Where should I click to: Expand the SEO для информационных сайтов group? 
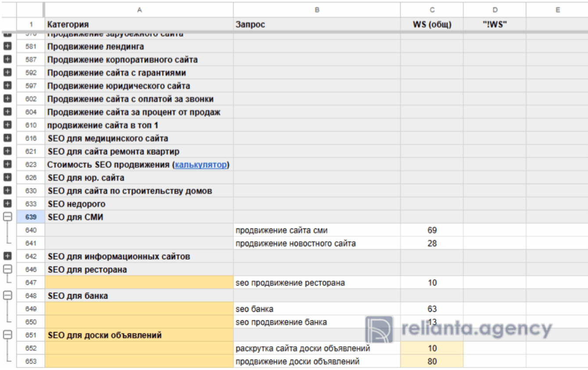point(7,256)
